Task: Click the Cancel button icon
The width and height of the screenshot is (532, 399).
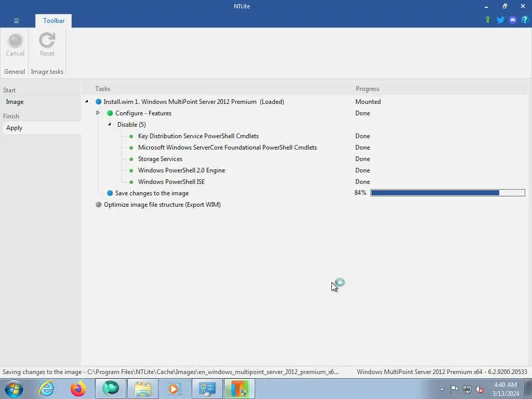Action: tap(15, 41)
